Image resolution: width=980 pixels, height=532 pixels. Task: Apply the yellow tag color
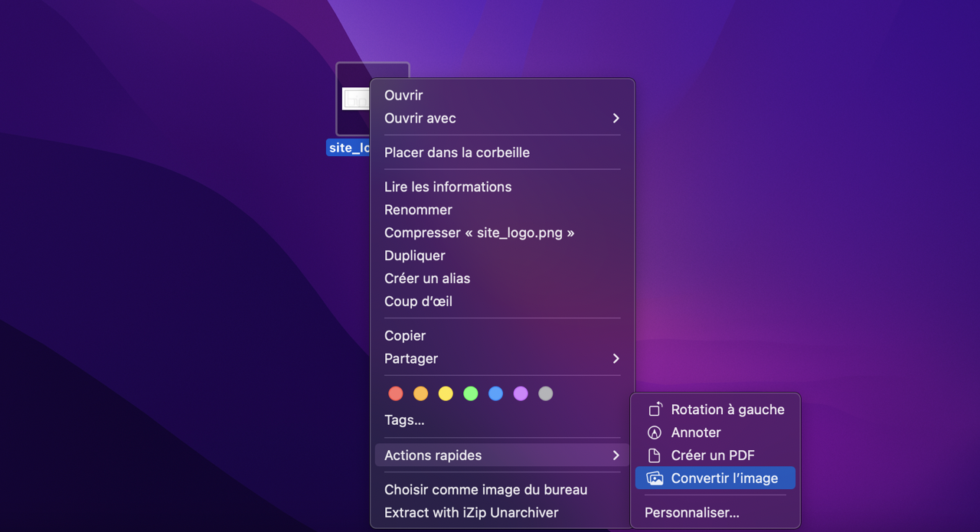(446, 393)
